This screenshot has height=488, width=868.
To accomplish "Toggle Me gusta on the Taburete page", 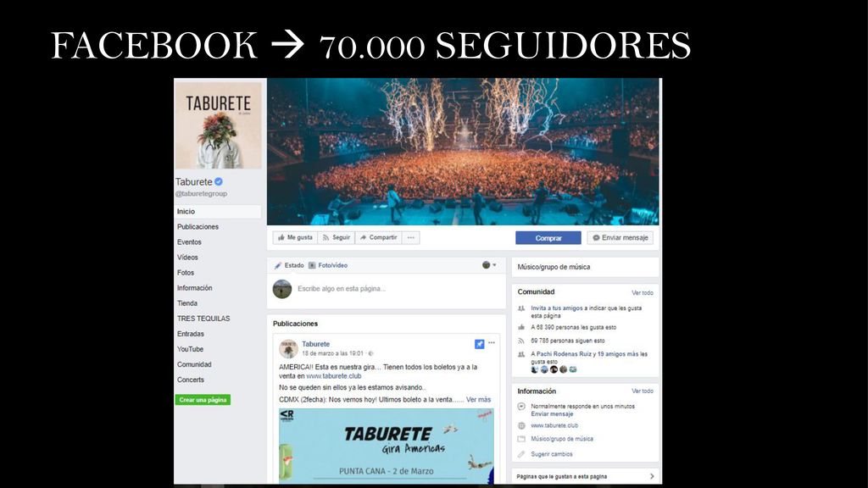I will 295,237.
